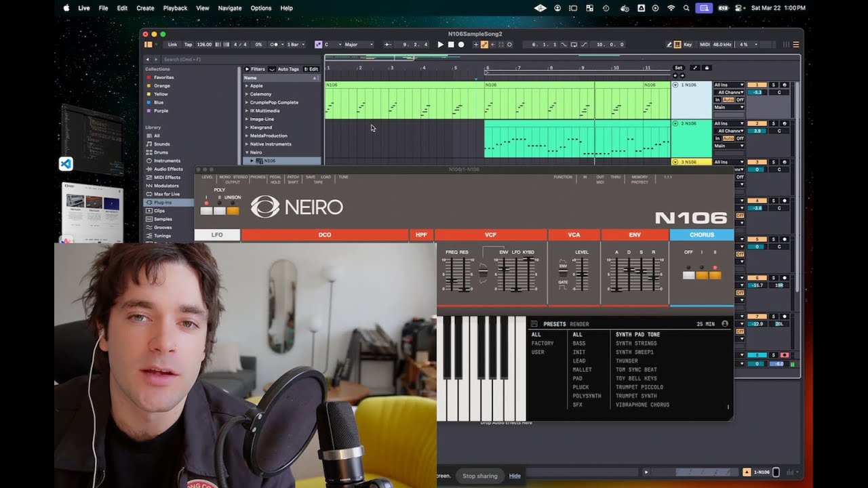Toggle the scale mode icon beside key C
This screenshot has width=868, height=488.
click(319, 45)
